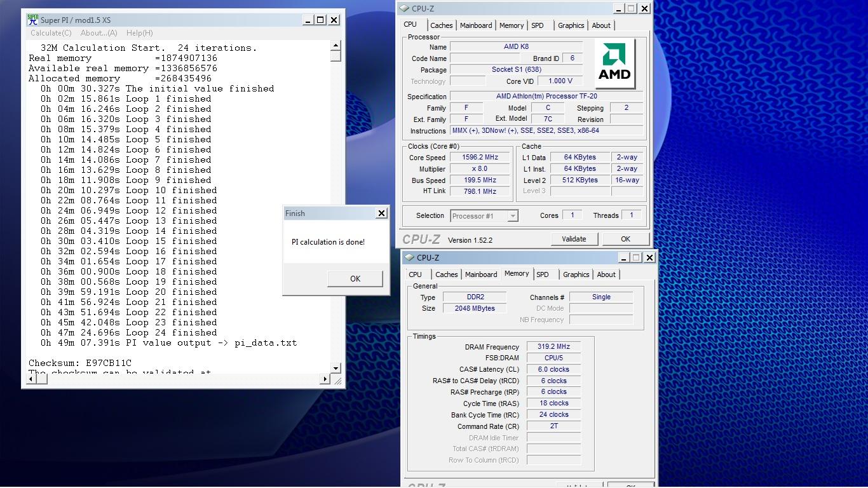Close the Finish dialog via X
Viewport: 868px width, 488px height.
tap(381, 213)
